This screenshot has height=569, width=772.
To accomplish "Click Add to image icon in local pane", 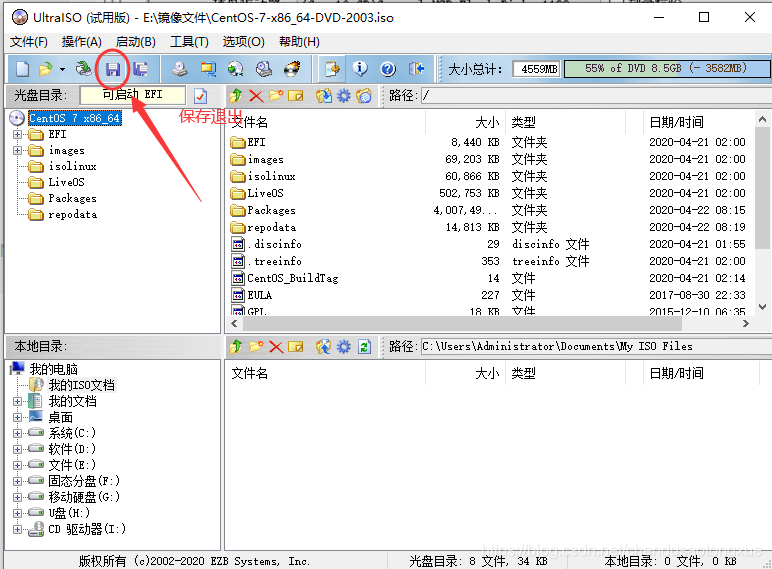I will pos(323,347).
